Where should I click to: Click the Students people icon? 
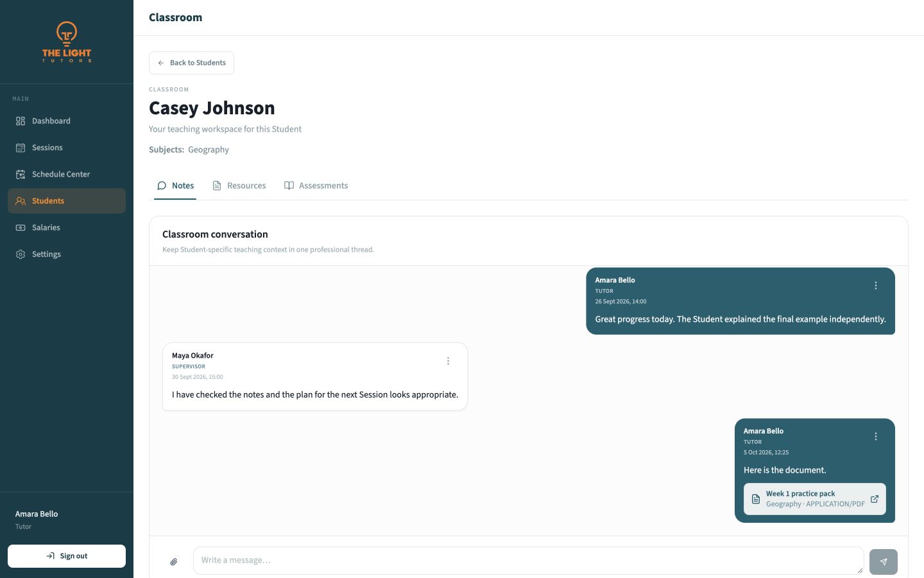(21, 201)
